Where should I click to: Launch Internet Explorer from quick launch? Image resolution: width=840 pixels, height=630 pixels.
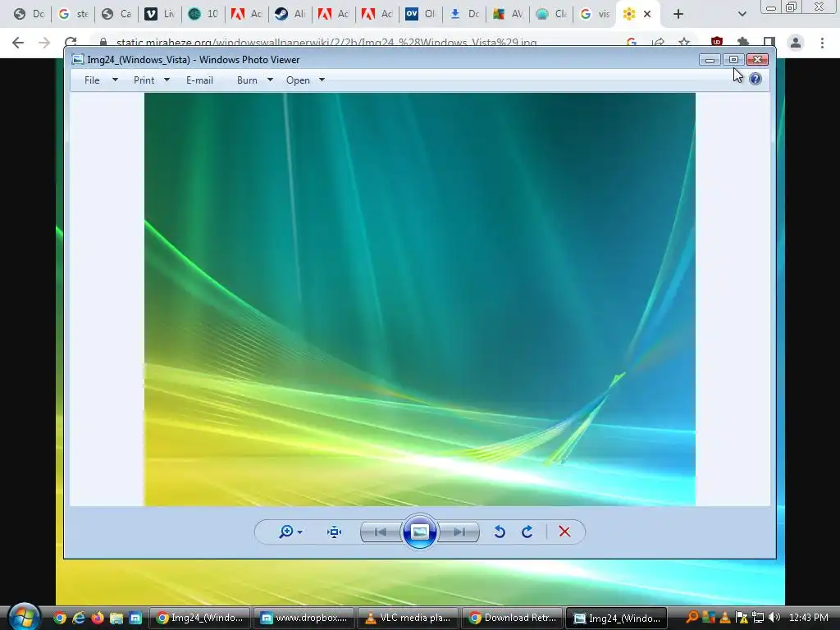[x=79, y=619]
